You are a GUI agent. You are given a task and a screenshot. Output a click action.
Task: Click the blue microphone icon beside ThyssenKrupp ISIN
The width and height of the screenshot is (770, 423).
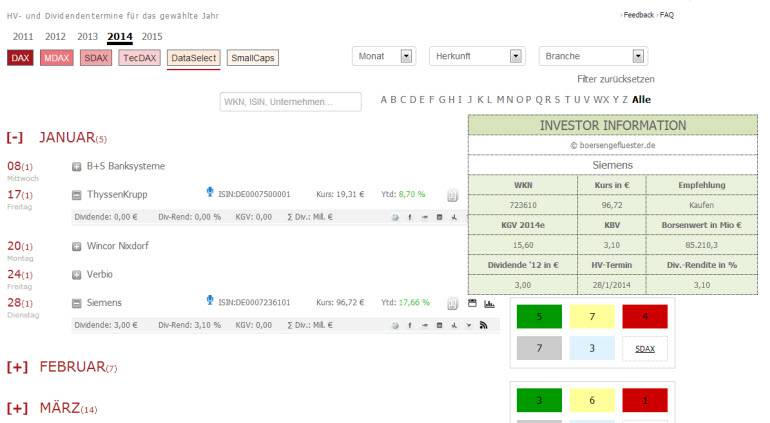pyautogui.click(x=210, y=192)
